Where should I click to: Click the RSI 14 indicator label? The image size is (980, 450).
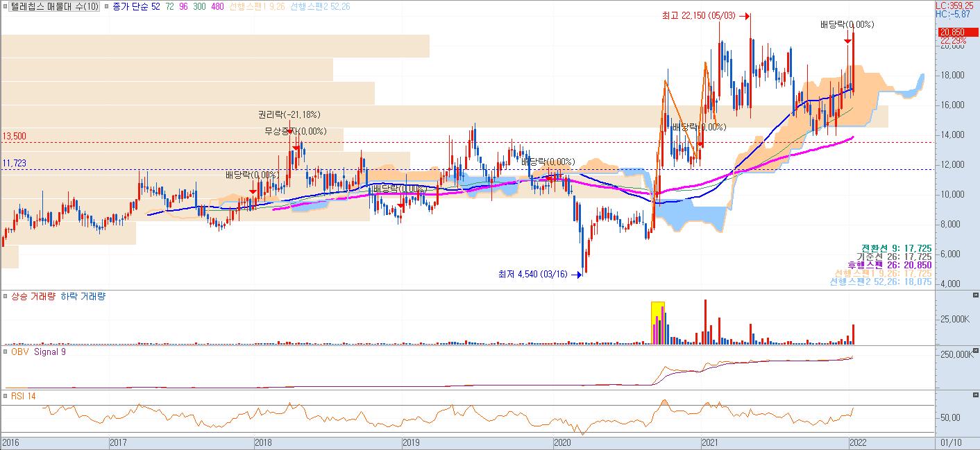click(x=24, y=397)
